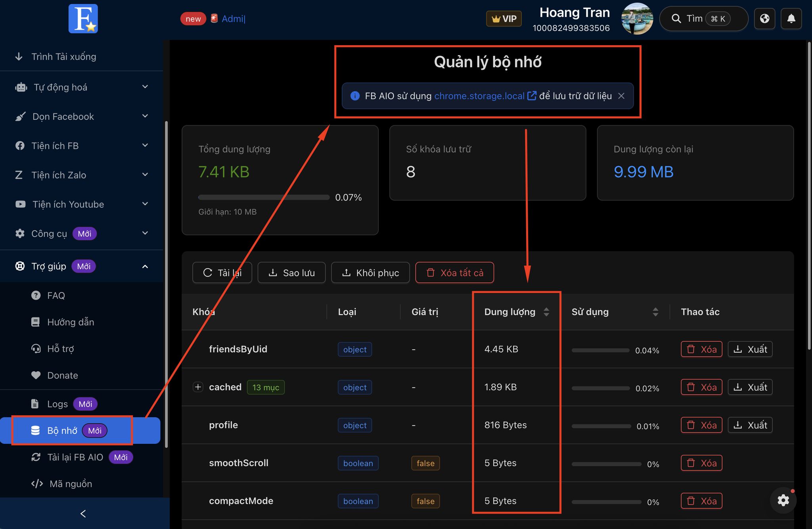Expand the cached row plus icon
This screenshot has width=812, height=529.
(x=198, y=387)
